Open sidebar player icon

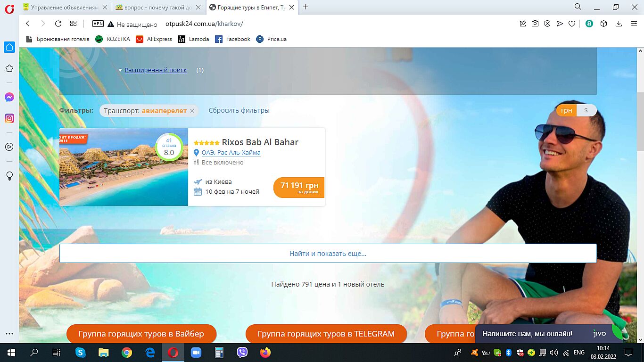(9, 147)
